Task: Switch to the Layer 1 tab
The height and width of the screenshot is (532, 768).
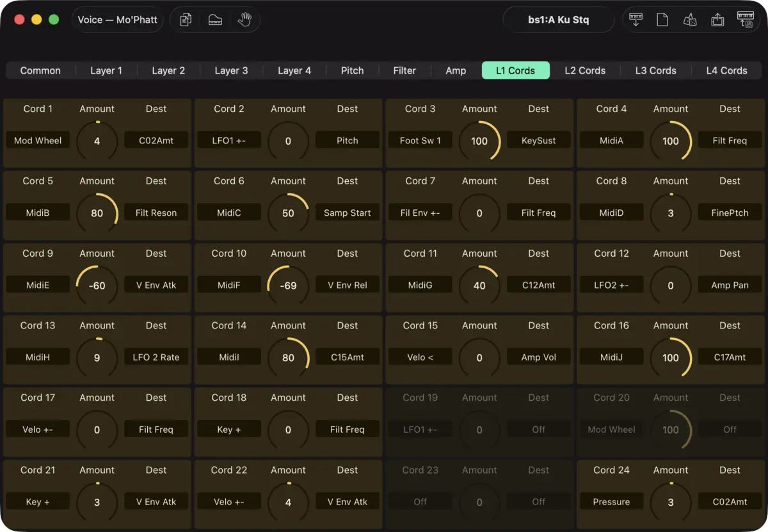Action: click(106, 70)
